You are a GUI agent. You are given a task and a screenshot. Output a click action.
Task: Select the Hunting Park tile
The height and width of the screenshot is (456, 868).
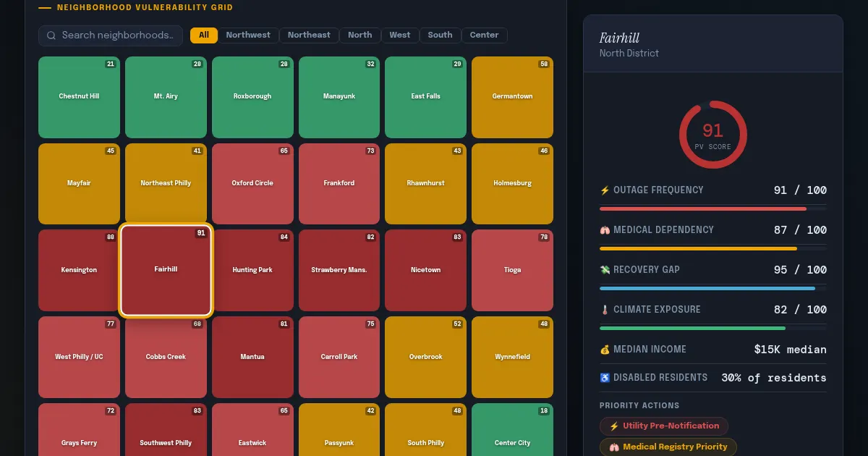[x=252, y=271]
